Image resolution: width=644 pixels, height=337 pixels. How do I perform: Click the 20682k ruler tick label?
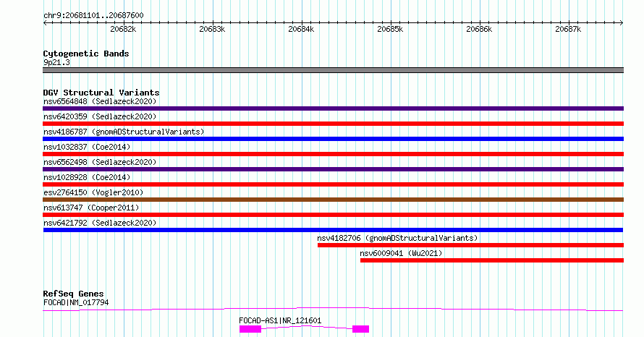point(123,29)
